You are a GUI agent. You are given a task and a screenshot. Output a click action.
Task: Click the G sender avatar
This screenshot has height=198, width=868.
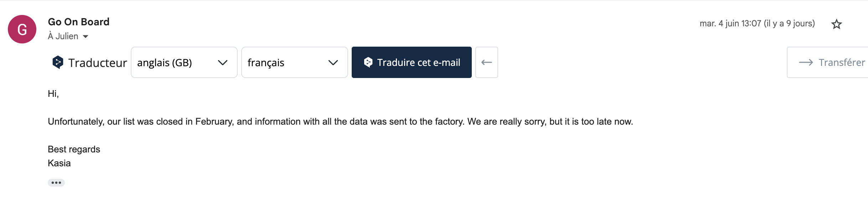click(22, 29)
